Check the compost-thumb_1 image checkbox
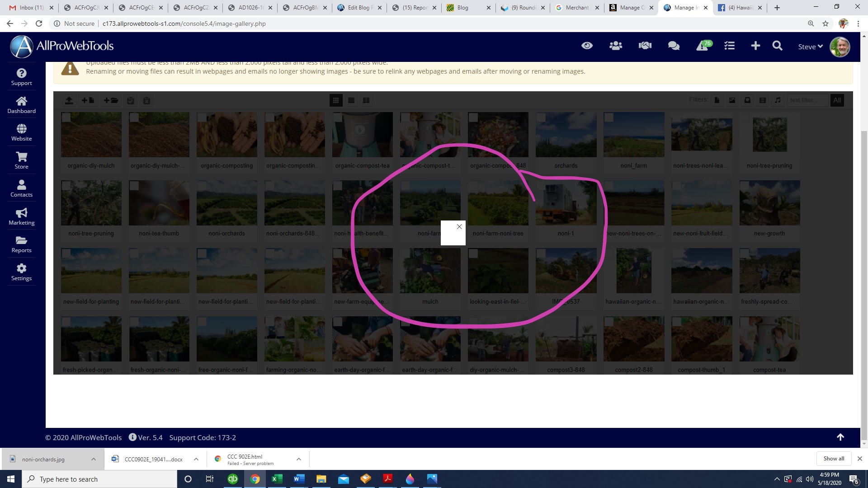 [x=677, y=322]
